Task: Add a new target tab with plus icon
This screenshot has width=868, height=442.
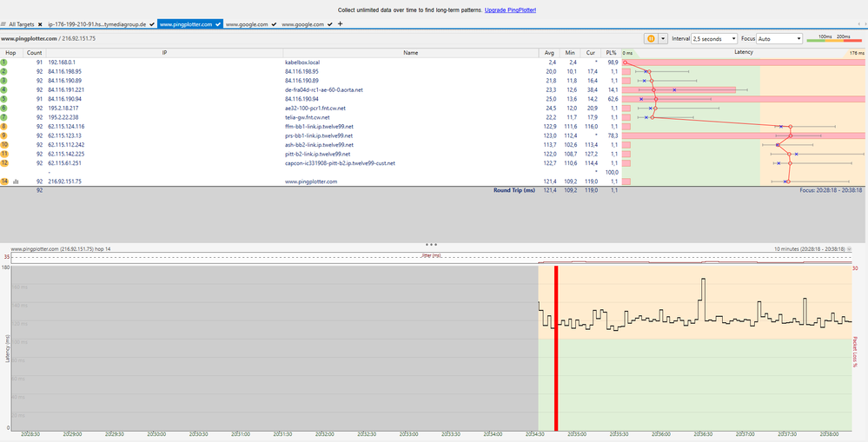Action: point(340,23)
